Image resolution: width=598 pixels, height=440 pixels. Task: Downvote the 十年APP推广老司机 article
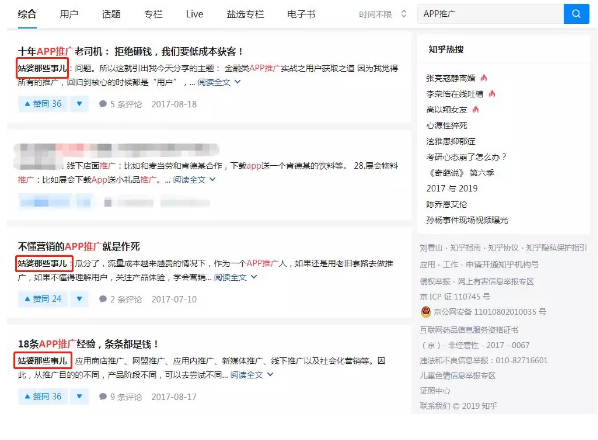point(79,104)
